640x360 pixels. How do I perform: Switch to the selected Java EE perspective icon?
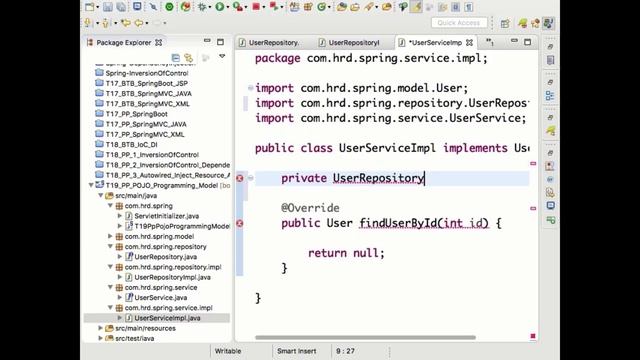tap(549, 23)
